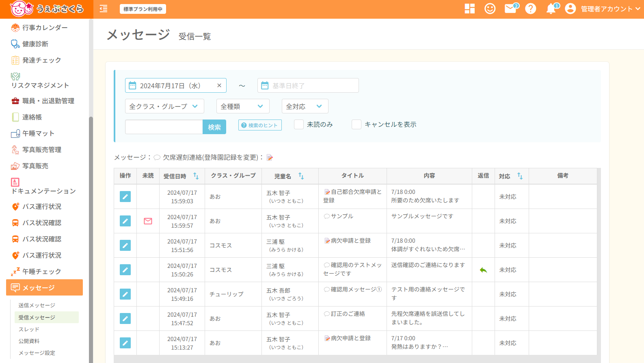The width and height of the screenshot is (644, 363).
Task: Open the 全クラス・グループ dropdown
Action: point(164,106)
